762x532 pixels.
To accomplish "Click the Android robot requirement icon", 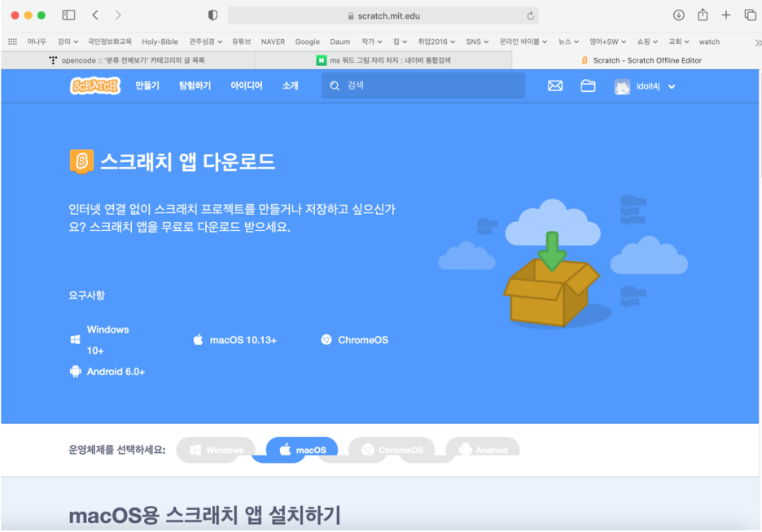I will click(76, 371).
